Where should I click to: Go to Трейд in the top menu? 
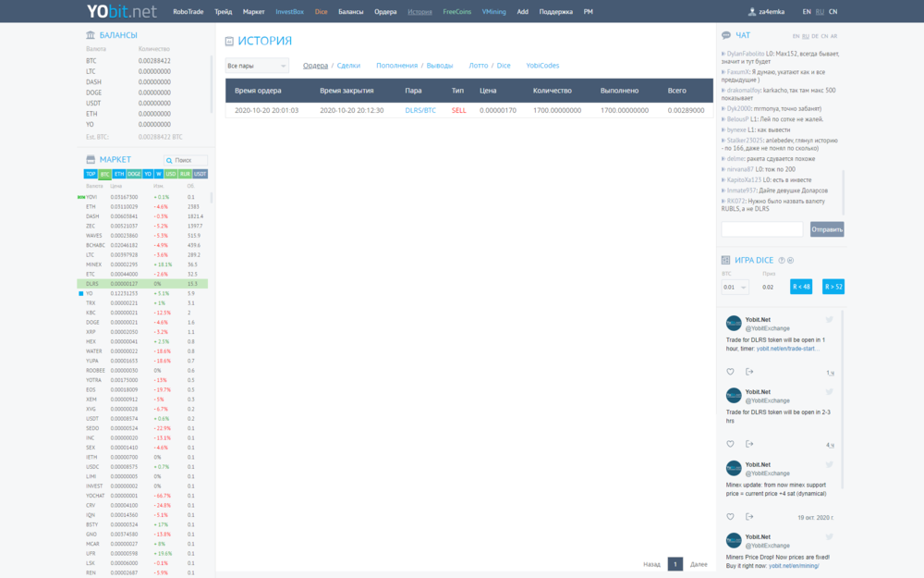[224, 12]
